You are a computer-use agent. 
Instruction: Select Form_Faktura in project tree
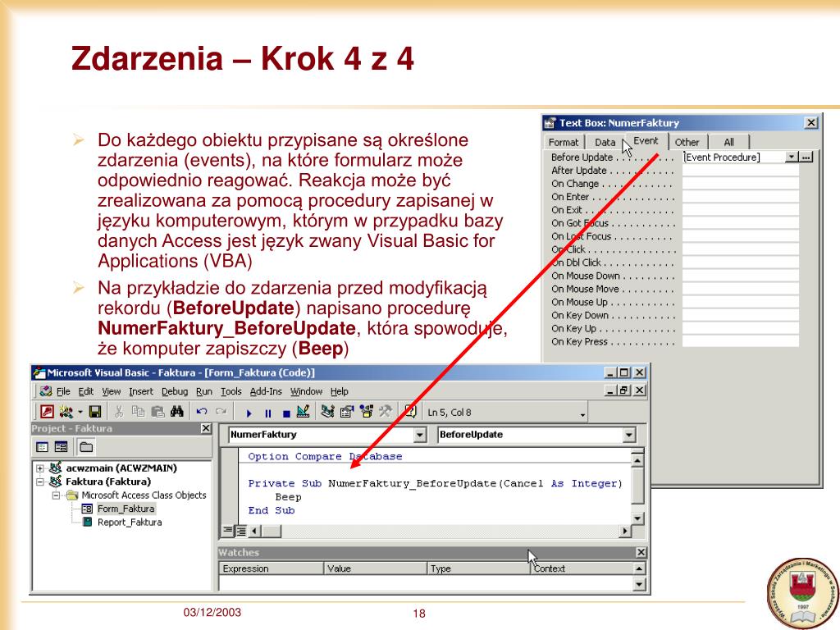click(126, 509)
